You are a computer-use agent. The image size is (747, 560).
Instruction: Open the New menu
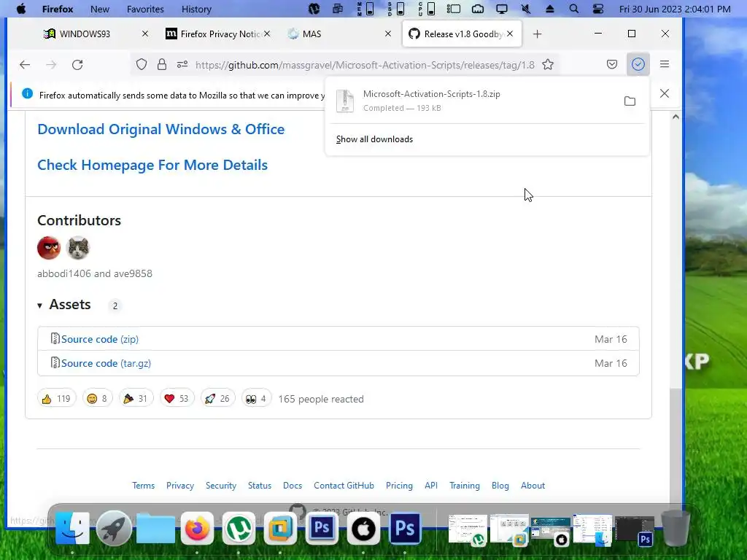coord(99,9)
